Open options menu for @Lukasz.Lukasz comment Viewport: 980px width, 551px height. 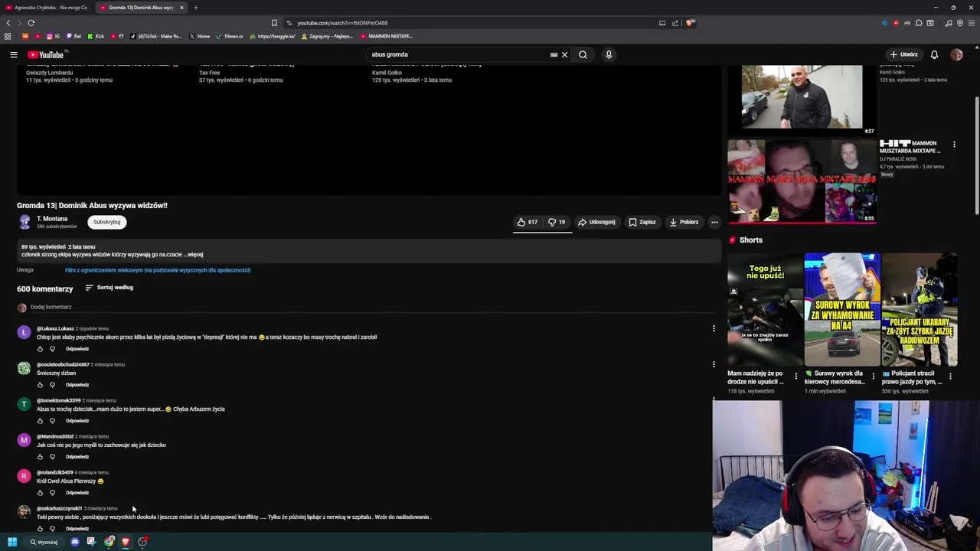click(x=714, y=328)
